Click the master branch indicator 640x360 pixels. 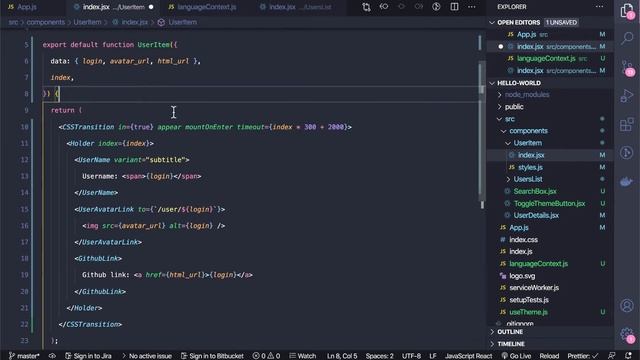pyautogui.click(x=24, y=356)
